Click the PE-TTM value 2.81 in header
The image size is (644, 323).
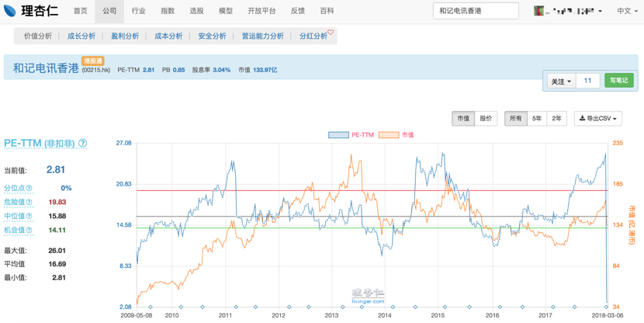pos(149,71)
